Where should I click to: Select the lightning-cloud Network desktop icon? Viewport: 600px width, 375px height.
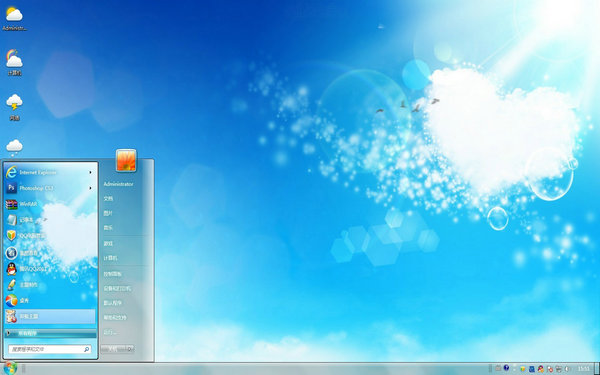point(14,107)
